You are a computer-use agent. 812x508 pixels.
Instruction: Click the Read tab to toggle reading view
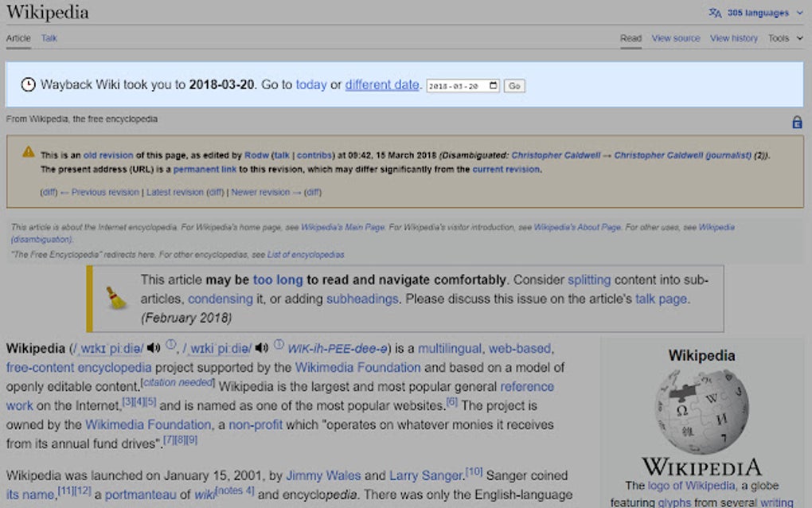point(630,37)
